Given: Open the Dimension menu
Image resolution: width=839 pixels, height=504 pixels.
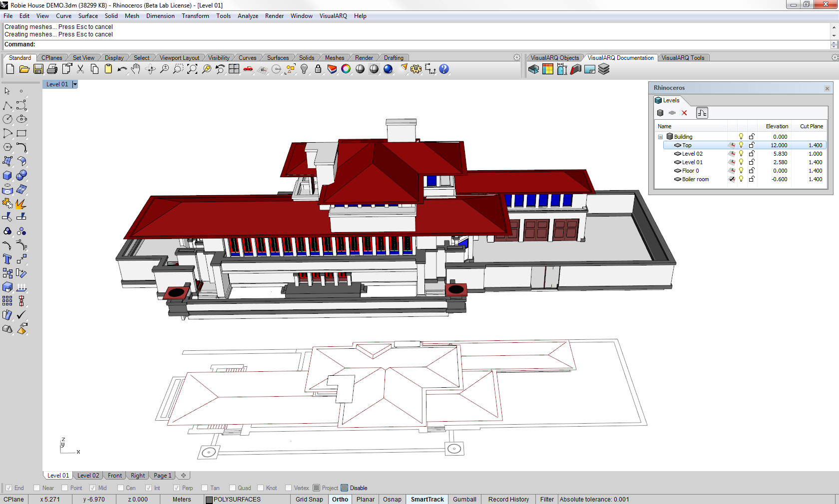Looking at the screenshot, I should tap(160, 16).
